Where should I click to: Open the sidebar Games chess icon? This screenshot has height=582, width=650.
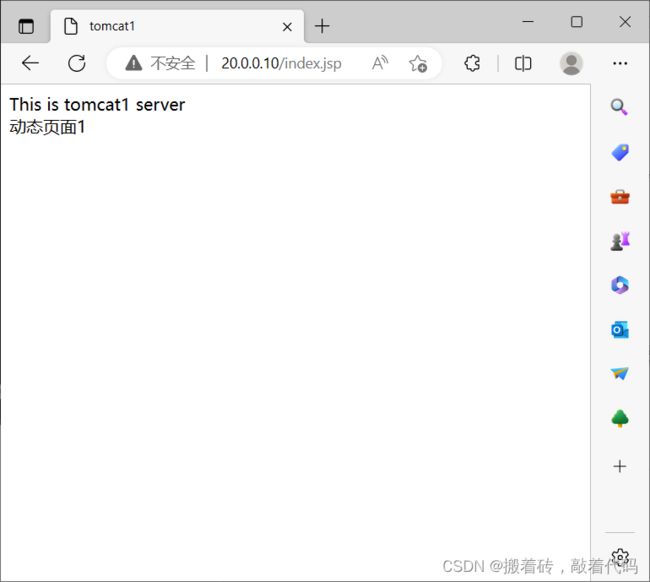pos(620,241)
